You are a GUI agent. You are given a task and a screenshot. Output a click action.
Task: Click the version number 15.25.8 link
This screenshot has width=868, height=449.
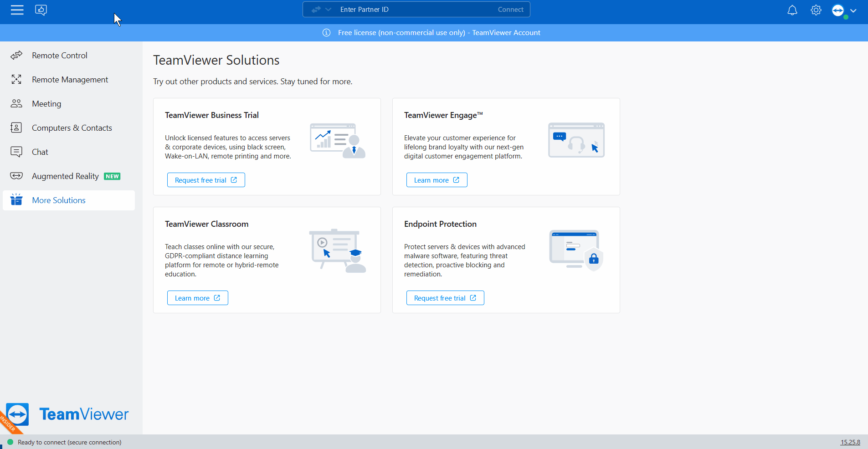849,442
